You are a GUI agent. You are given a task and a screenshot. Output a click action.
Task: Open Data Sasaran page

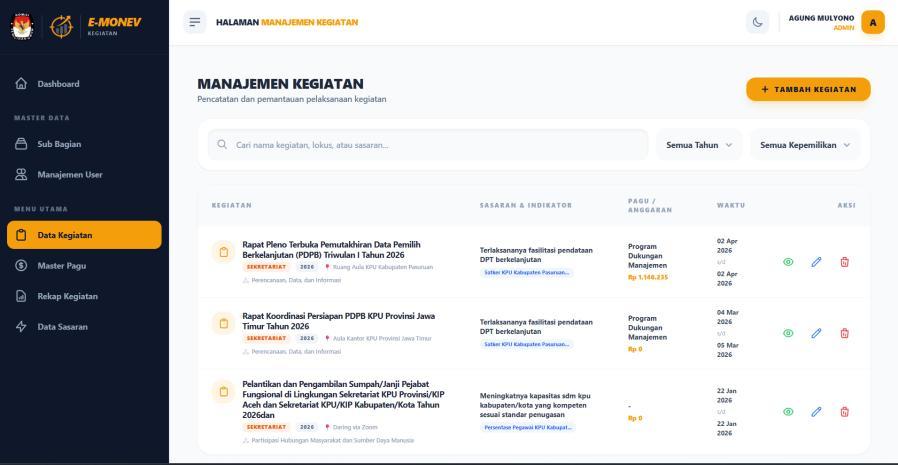pos(62,327)
